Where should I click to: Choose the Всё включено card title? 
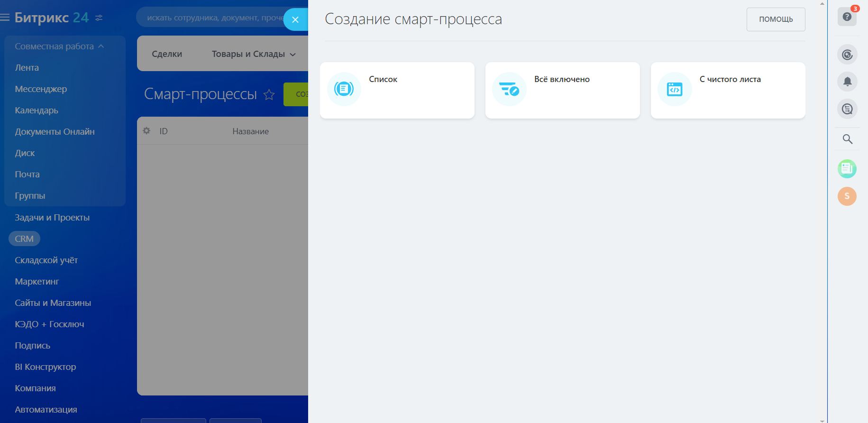tap(562, 79)
